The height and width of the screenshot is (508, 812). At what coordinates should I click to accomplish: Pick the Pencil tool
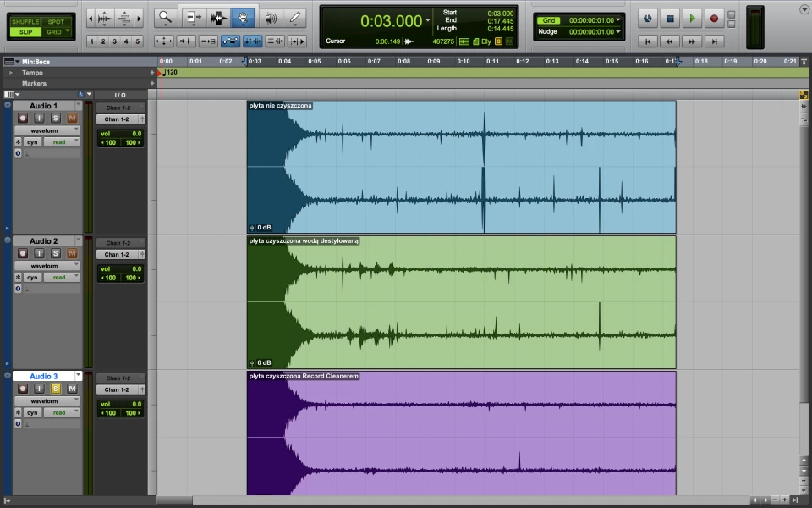(295, 17)
